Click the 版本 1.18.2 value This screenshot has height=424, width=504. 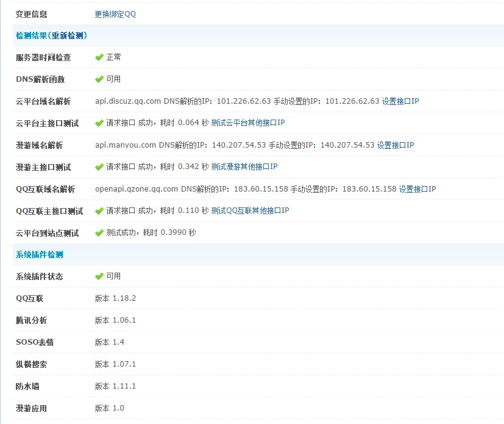[x=115, y=298]
